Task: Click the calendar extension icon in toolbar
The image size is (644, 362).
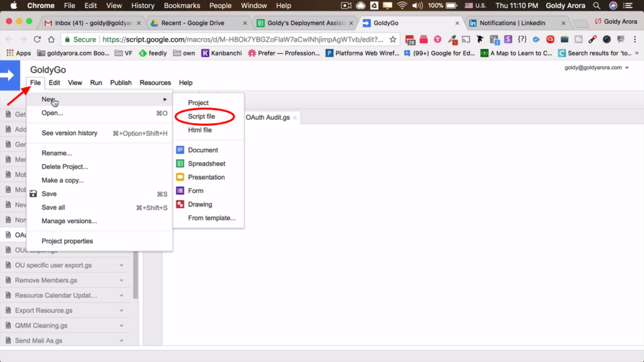Action: [x=410, y=39]
